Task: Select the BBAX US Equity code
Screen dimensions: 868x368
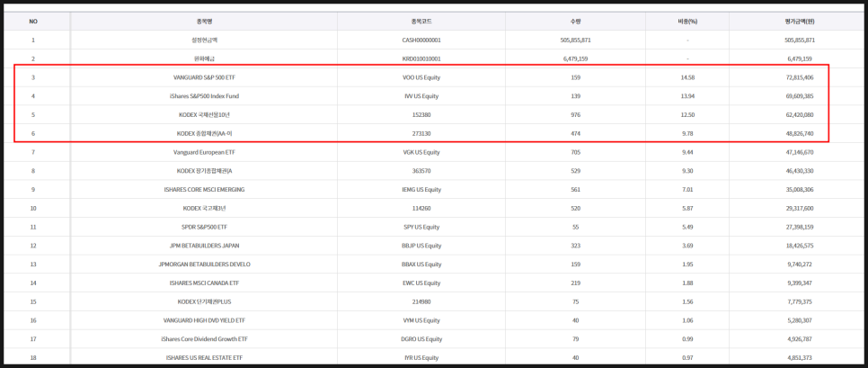Action: point(421,265)
